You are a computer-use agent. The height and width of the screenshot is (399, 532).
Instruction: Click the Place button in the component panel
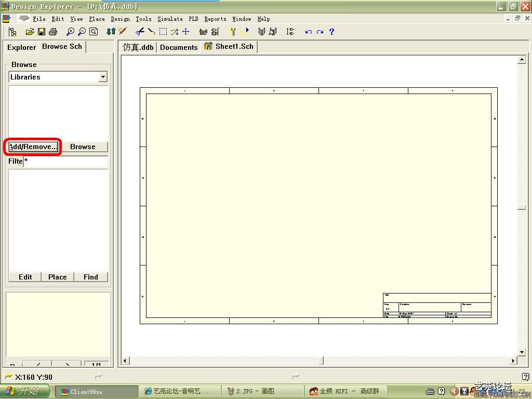tap(57, 277)
